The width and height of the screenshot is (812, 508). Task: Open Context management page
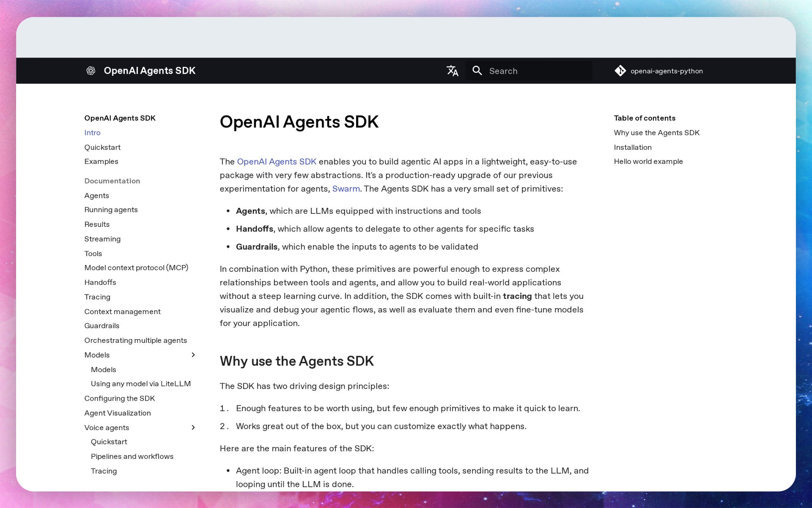tap(122, 312)
